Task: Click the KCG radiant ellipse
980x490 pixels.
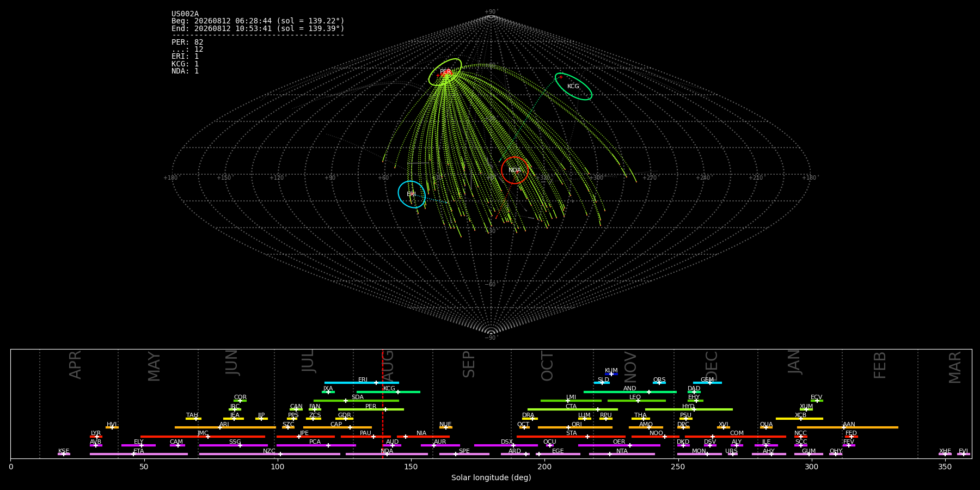Action: click(573, 86)
